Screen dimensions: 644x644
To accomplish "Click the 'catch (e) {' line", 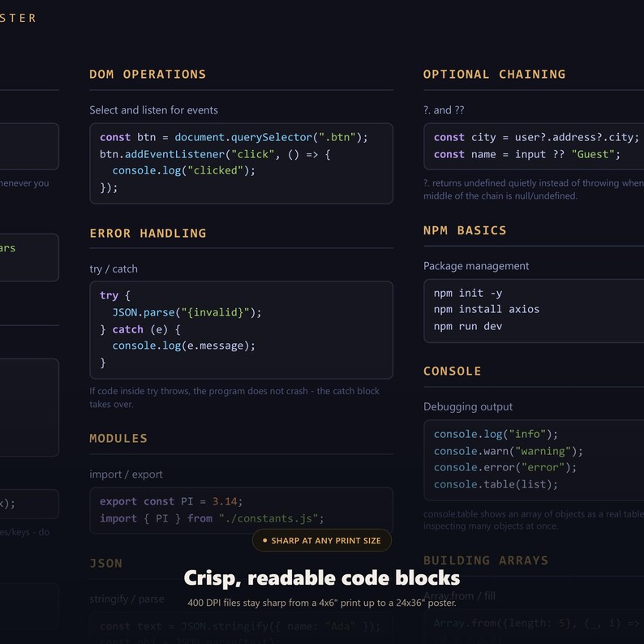I will pyautogui.click(x=140, y=329).
